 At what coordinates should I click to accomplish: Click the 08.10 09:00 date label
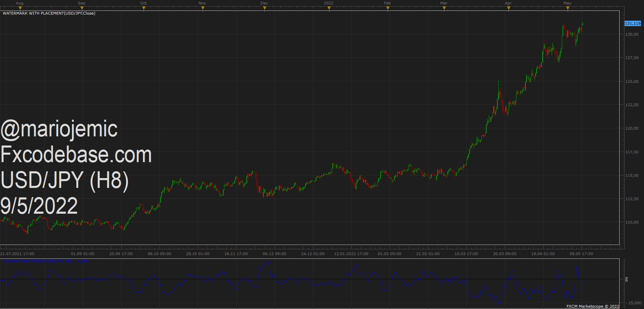(160, 254)
